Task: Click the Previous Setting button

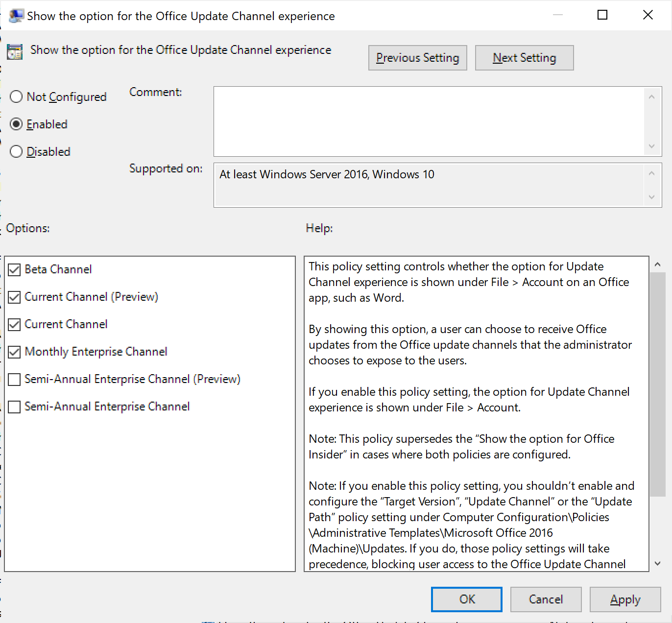Action: [x=417, y=57]
